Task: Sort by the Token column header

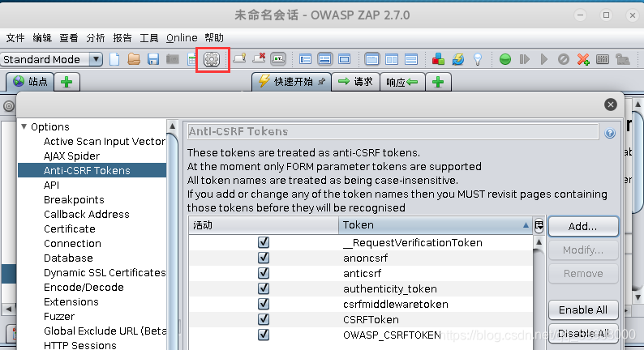Action: [x=436, y=225]
